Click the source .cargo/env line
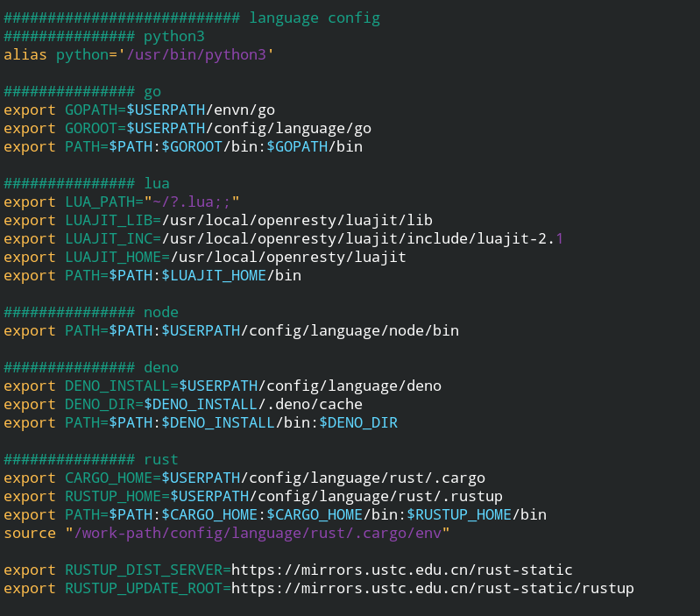 [227, 533]
